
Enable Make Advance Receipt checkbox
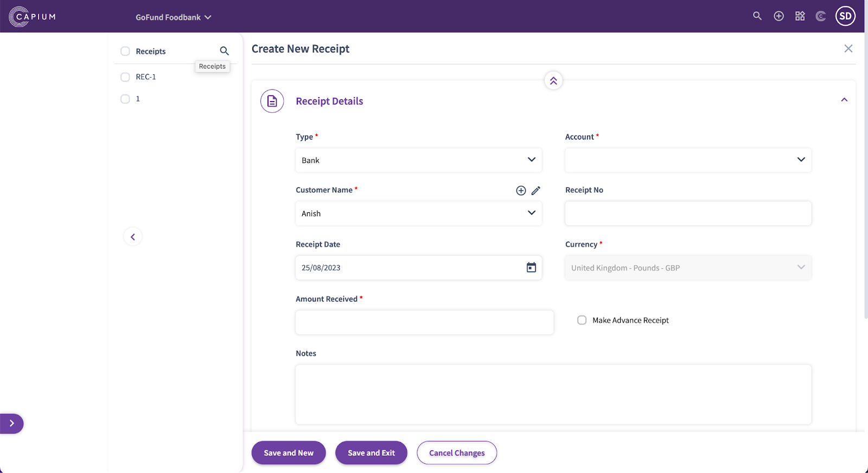click(582, 320)
